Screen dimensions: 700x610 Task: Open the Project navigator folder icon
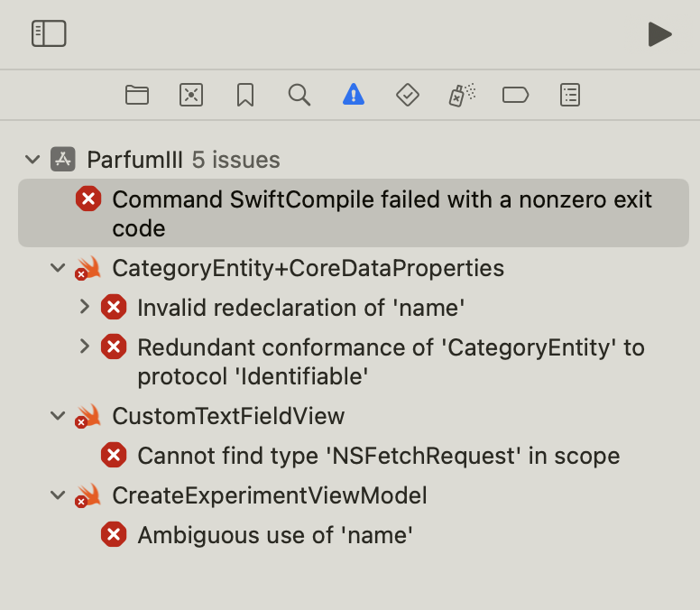(x=137, y=95)
